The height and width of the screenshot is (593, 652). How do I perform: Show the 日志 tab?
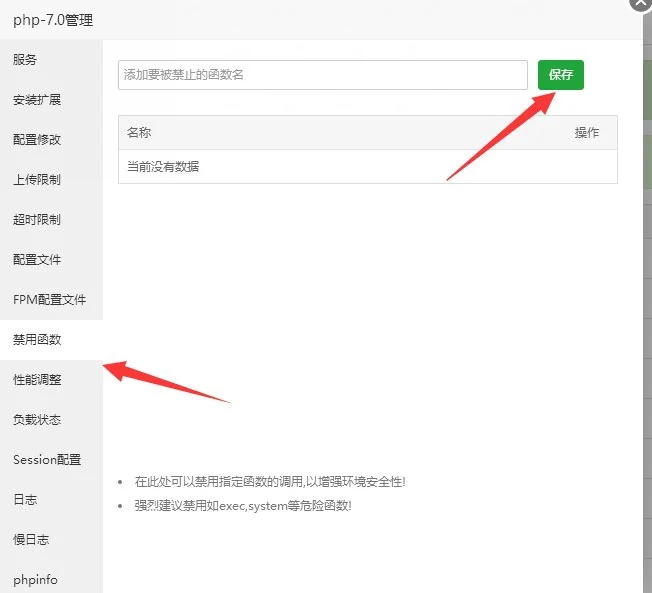(26, 500)
